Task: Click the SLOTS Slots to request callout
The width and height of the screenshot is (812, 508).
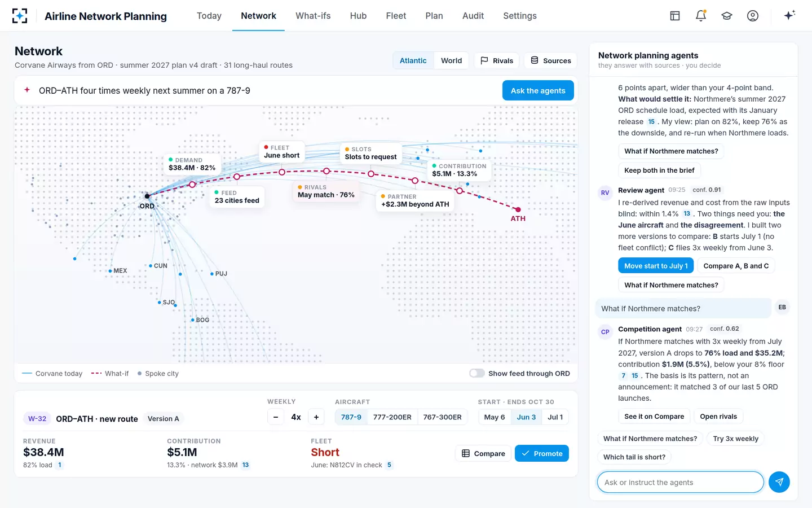Action: (x=370, y=154)
